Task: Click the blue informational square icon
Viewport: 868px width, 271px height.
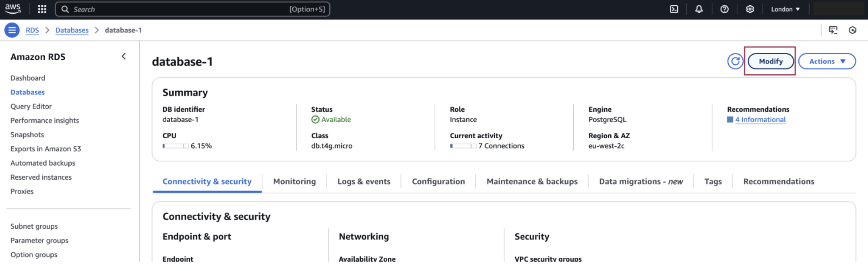Action: click(x=730, y=119)
